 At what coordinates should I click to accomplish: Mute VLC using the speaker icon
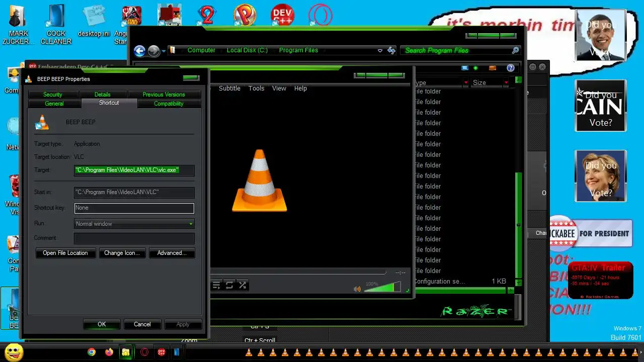357,289
